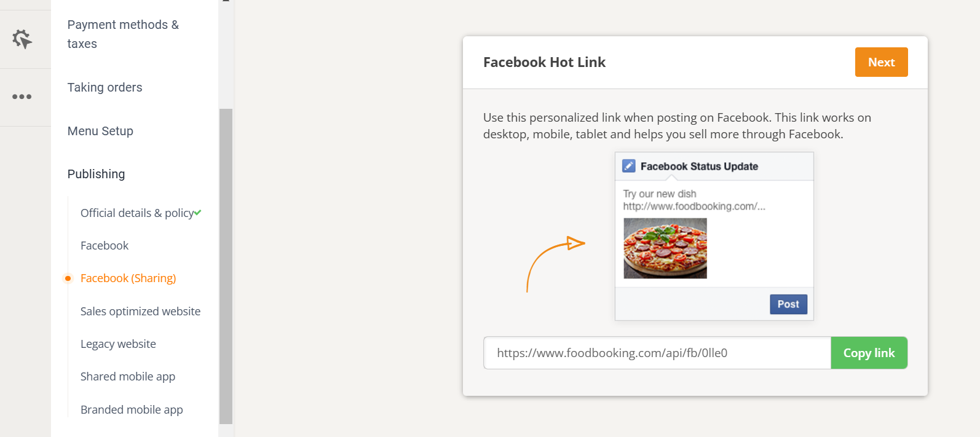980x437 pixels.
Task: Go to the Facebook publishing item
Action: (x=105, y=245)
